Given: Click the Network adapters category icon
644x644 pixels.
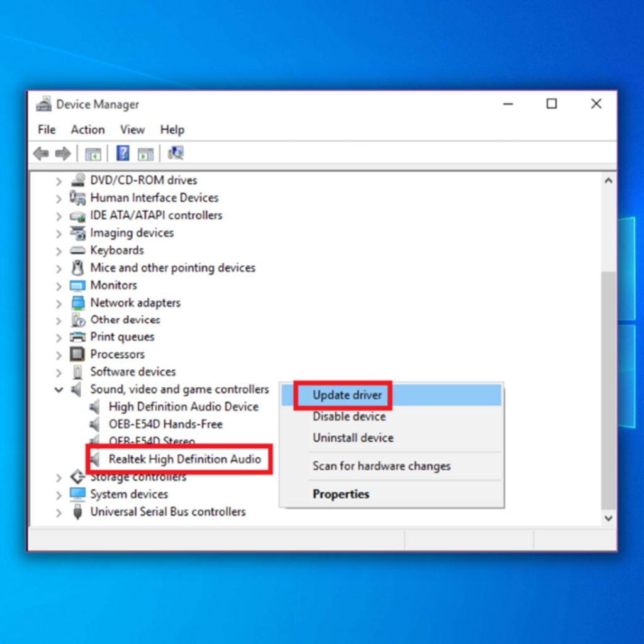Looking at the screenshot, I should coord(77,303).
